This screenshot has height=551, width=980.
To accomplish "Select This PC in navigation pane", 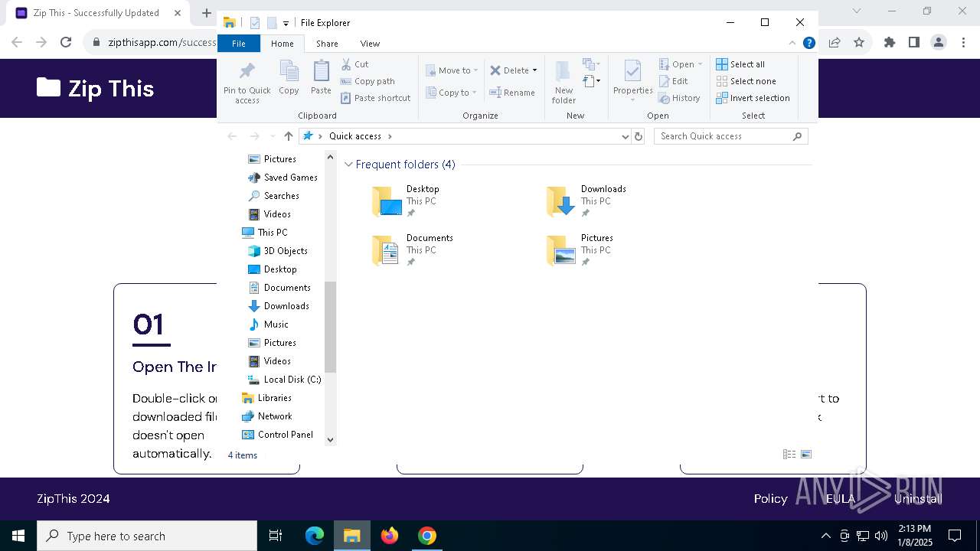I will point(265,233).
